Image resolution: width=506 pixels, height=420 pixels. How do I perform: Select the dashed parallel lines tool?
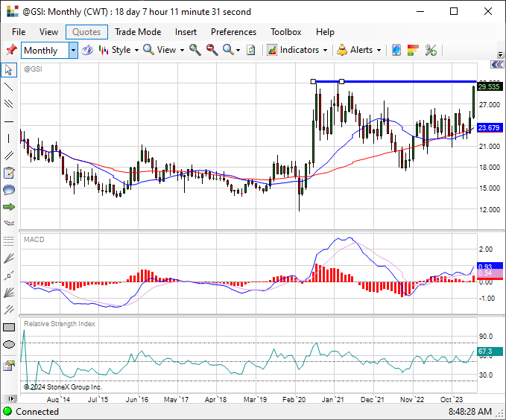tap(9, 310)
